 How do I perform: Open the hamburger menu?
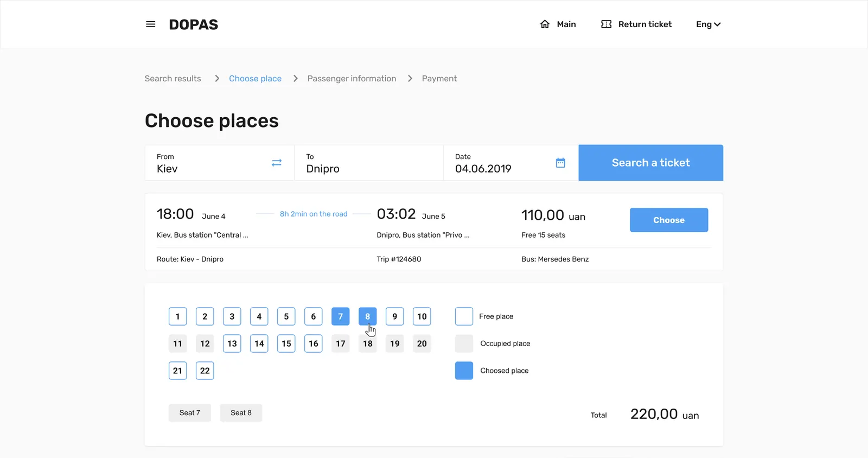(x=151, y=24)
